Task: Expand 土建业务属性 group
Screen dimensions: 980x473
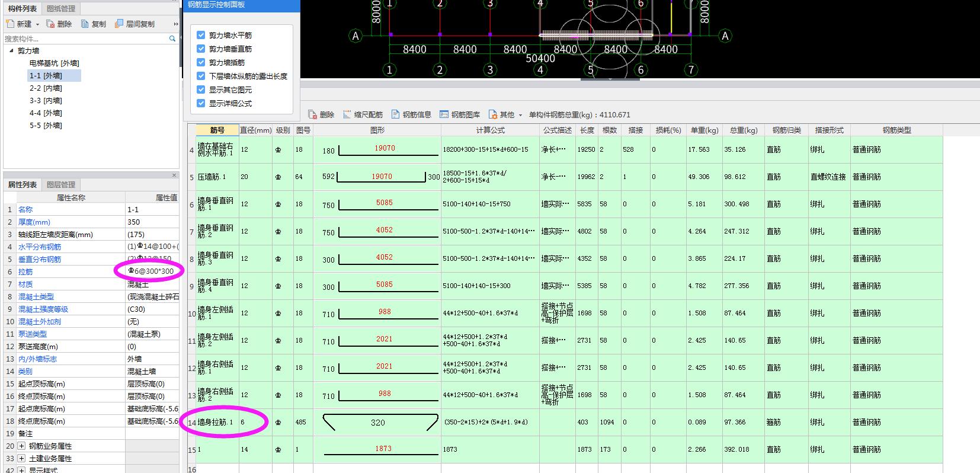Action: click(x=22, y=458)
